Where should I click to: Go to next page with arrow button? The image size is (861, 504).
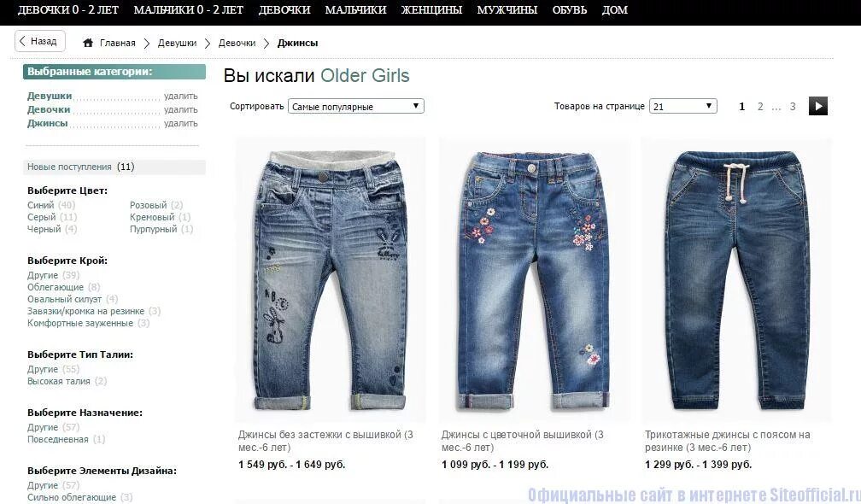click(817, 106)
